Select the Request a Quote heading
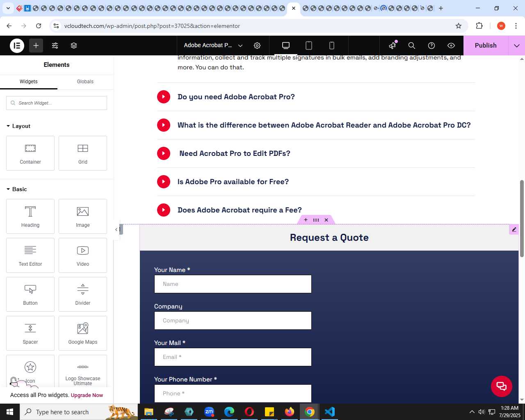Screen dimensions: 525x420 [x=329, y=237]
